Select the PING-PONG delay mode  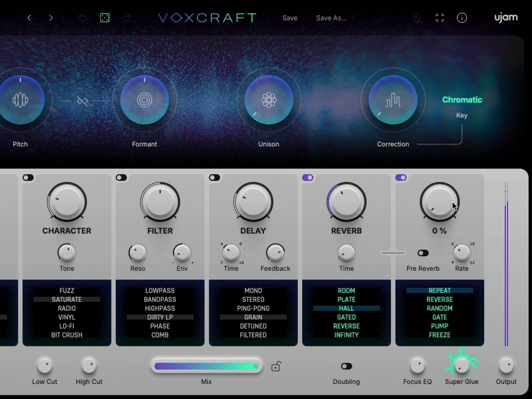(253, 309)
